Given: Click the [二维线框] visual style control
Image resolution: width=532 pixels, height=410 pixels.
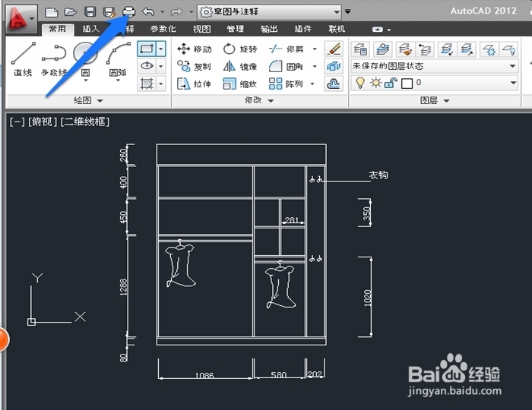Looking at the screenshot, I should click(85, 121).
